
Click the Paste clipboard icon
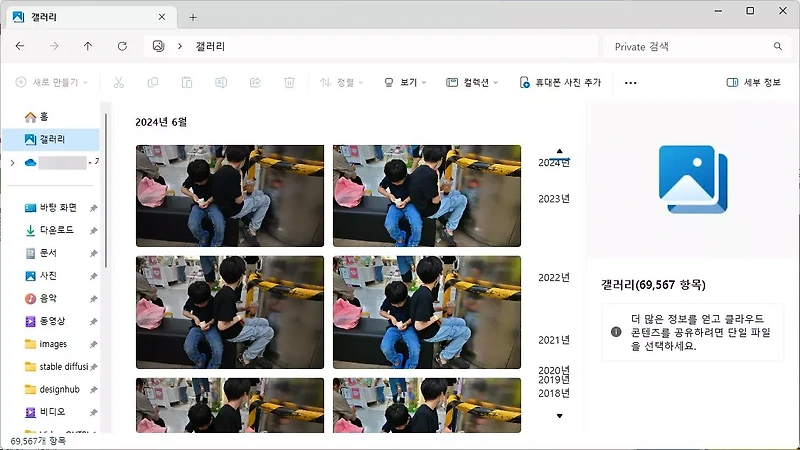[187, 82]
